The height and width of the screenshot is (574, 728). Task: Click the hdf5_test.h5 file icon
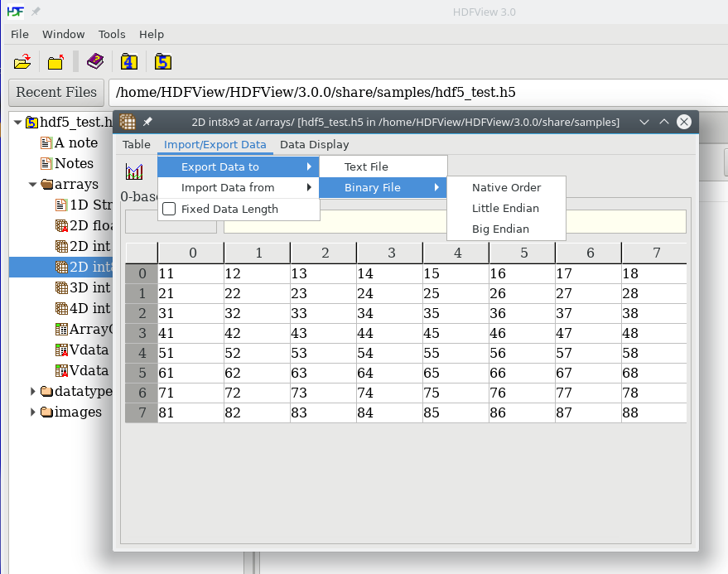tap(31, 122)
